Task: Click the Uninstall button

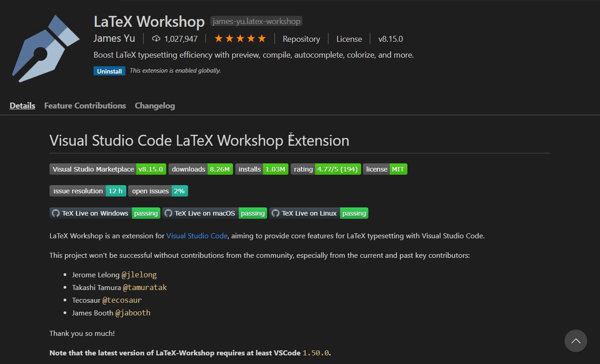Action: click(109, 70)
